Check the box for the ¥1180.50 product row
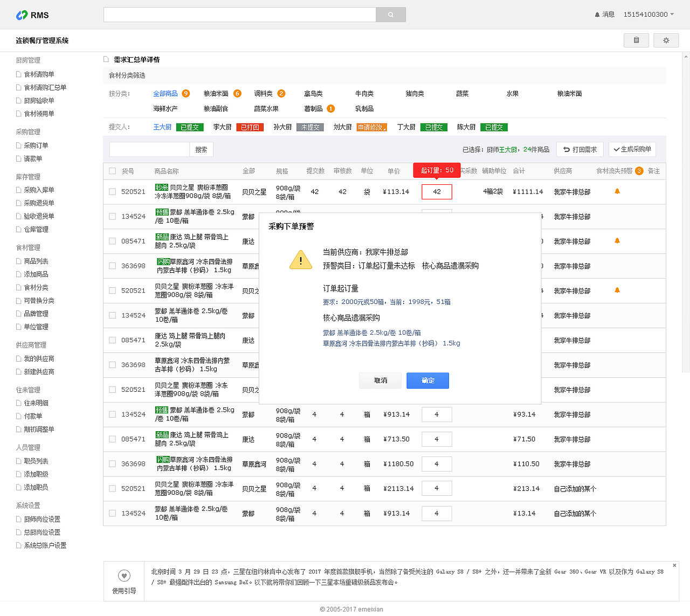This screenshot has width=690, height=616. [112, 464]
